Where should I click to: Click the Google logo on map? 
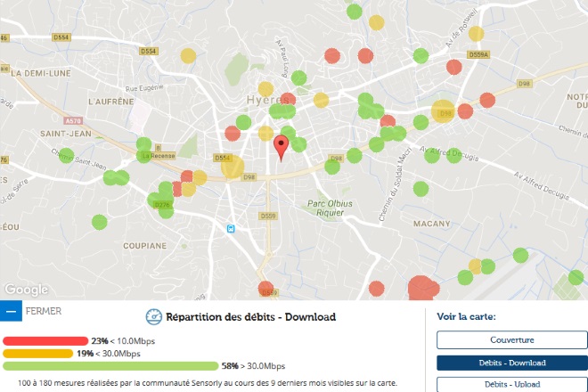pyautogui.click(x=26, y=290)
